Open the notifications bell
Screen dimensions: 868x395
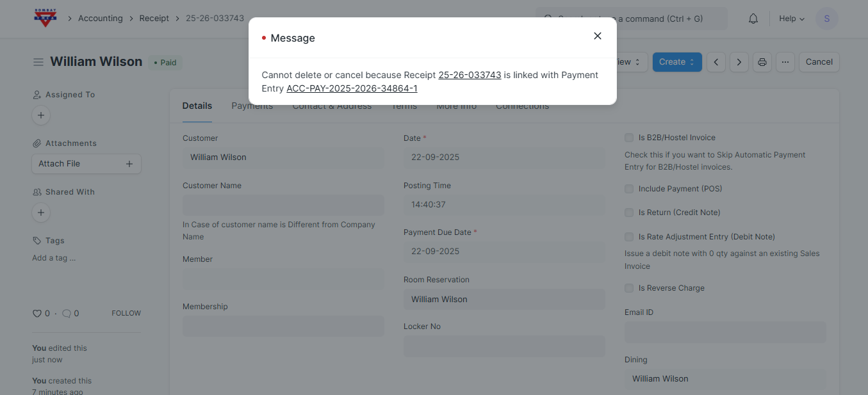(753, 19)
